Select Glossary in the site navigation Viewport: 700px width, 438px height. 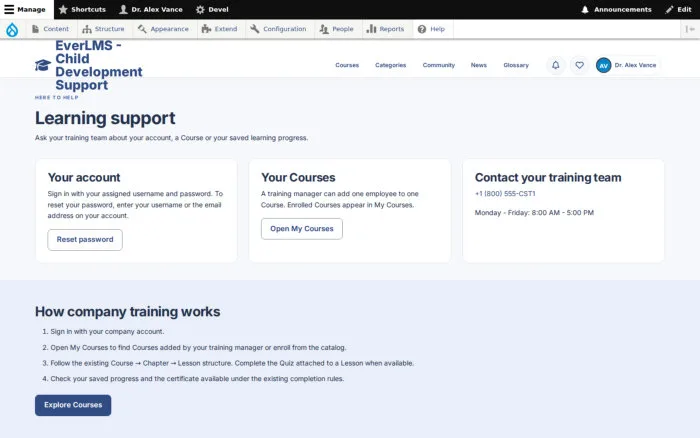pos(516,65)
